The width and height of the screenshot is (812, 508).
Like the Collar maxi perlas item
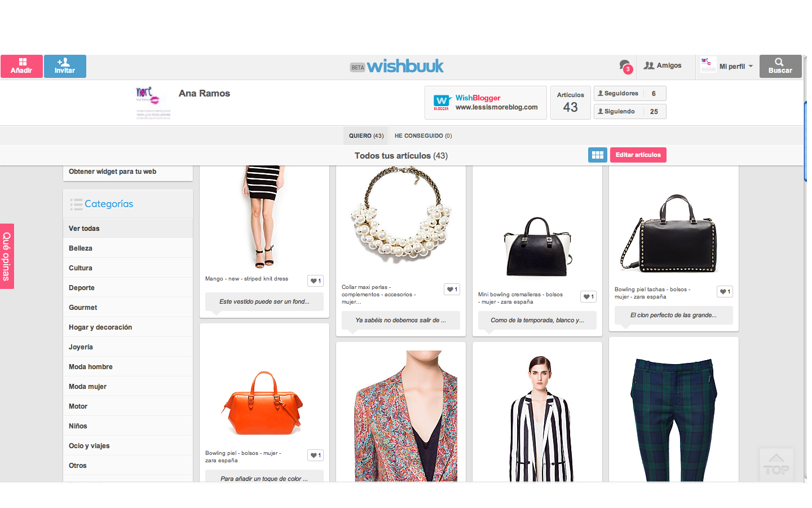point(452,289)
